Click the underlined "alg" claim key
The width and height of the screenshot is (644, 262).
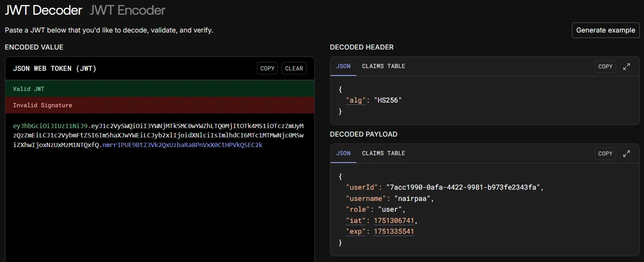tap(356, 100)
